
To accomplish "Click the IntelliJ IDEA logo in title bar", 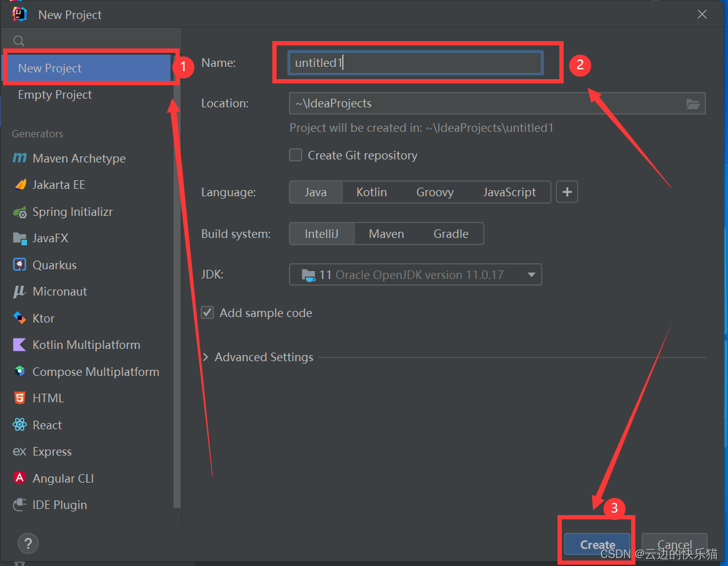I will [x=20, y=14].
